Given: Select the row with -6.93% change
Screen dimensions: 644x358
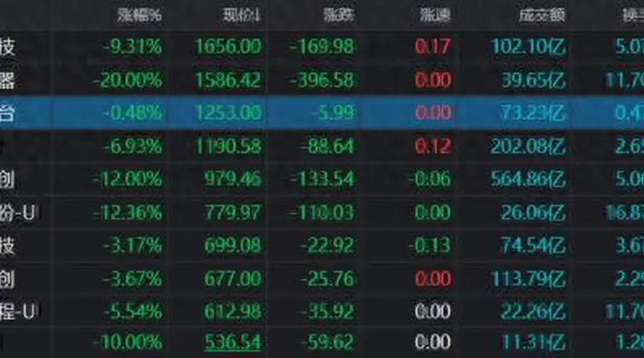Looking at the screenshot, I should [x=322, y=146].
